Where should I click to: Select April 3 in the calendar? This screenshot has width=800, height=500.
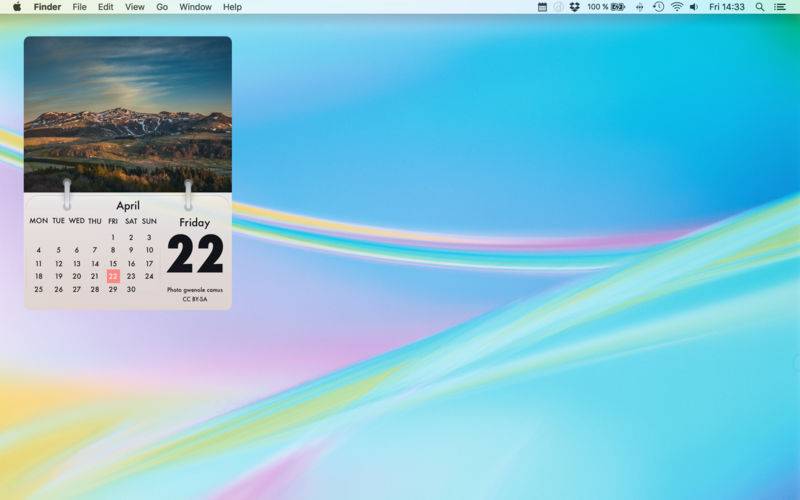point(149,237)
